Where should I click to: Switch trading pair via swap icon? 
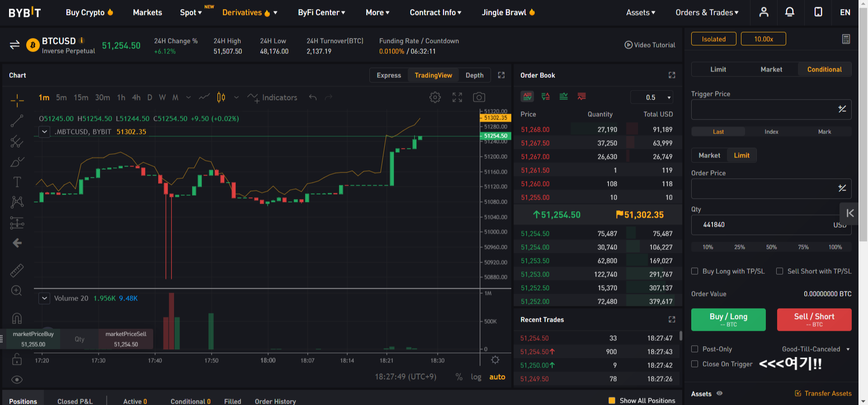pos(14,45)
